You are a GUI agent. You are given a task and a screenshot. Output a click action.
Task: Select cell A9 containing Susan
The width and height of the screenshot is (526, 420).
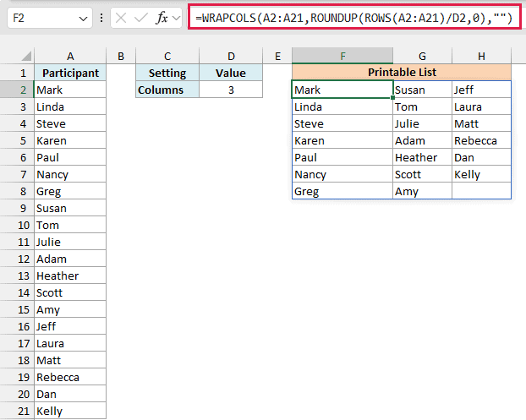[70, 208]
